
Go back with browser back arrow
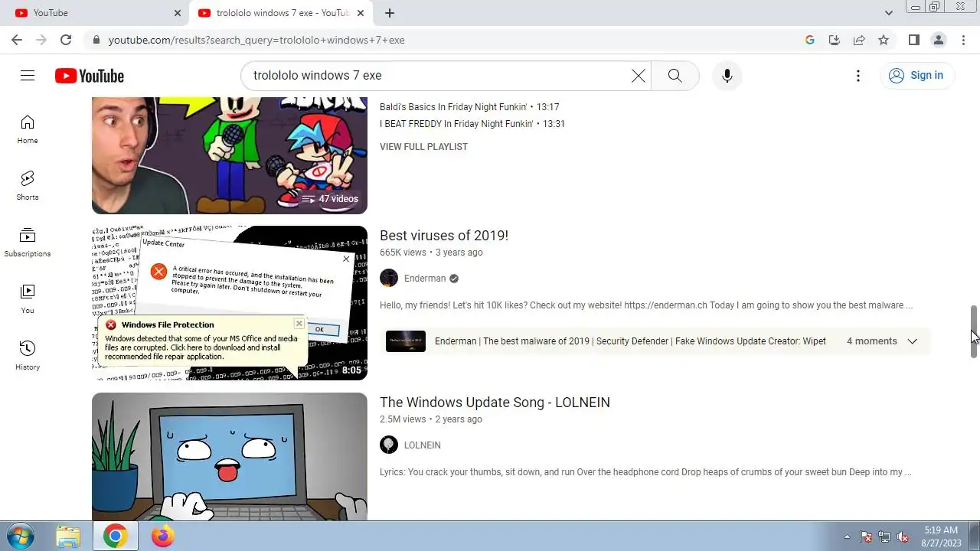17,40
